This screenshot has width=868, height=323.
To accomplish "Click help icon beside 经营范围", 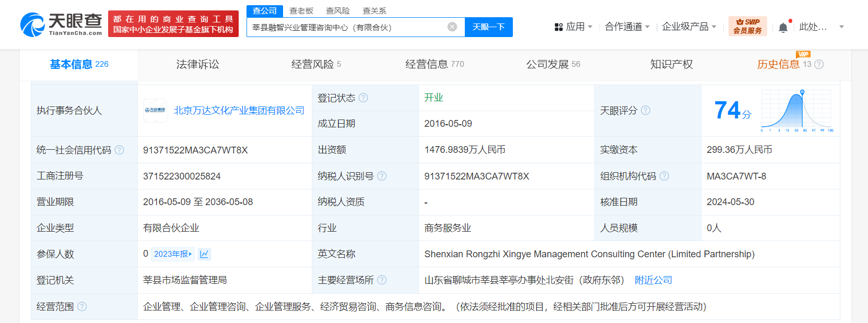I will click(x=82, y=307).
